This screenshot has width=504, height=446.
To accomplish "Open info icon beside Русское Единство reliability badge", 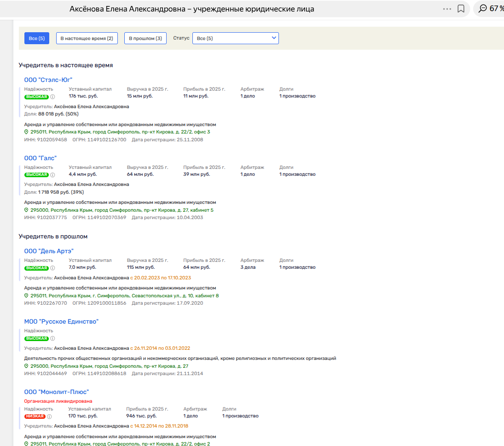I will coord(53,338).
